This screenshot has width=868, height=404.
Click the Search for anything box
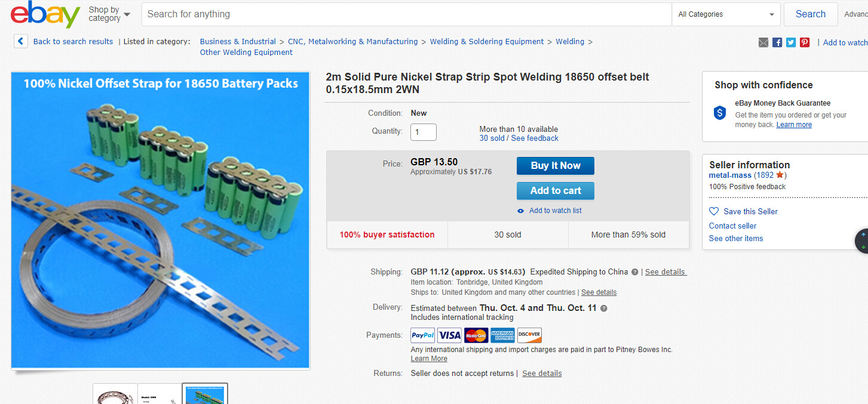[x=406, y=14]
